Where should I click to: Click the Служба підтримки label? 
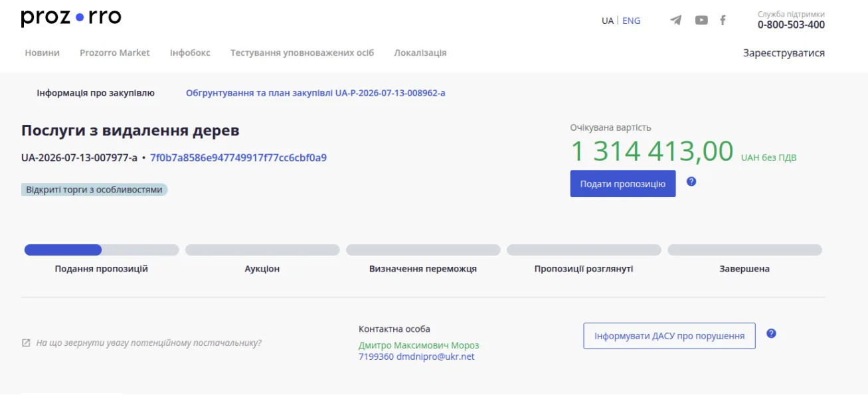[791, 14]
